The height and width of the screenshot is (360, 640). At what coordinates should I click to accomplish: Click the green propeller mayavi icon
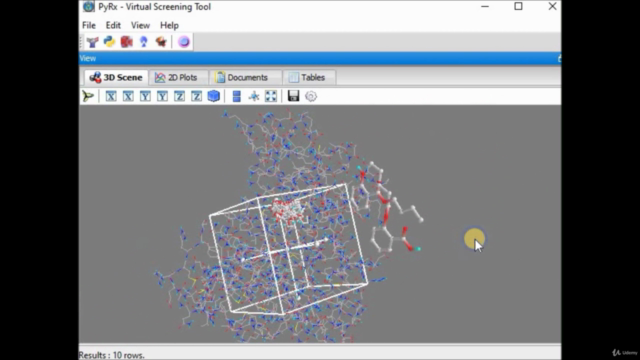point(88,96)
